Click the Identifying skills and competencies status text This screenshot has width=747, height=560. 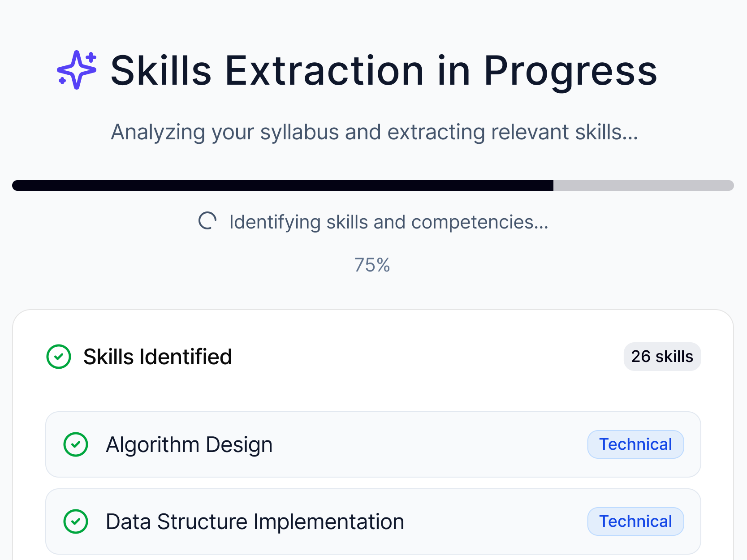pos(388,222)
